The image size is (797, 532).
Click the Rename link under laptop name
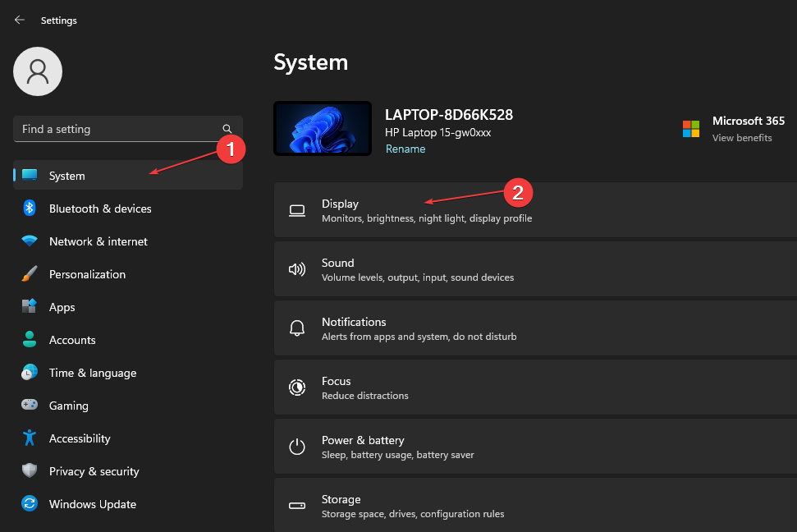(x=405, y=149)
